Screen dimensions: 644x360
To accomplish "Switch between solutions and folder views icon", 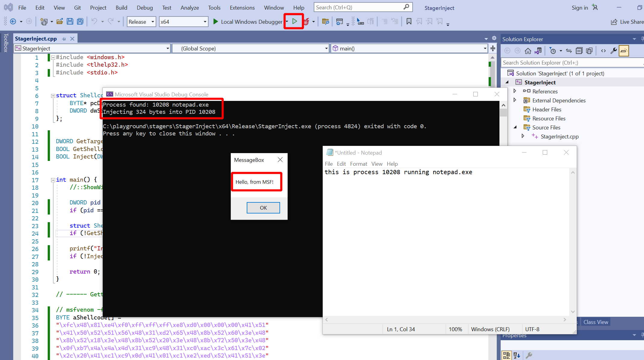I will (x=538, y=51).
